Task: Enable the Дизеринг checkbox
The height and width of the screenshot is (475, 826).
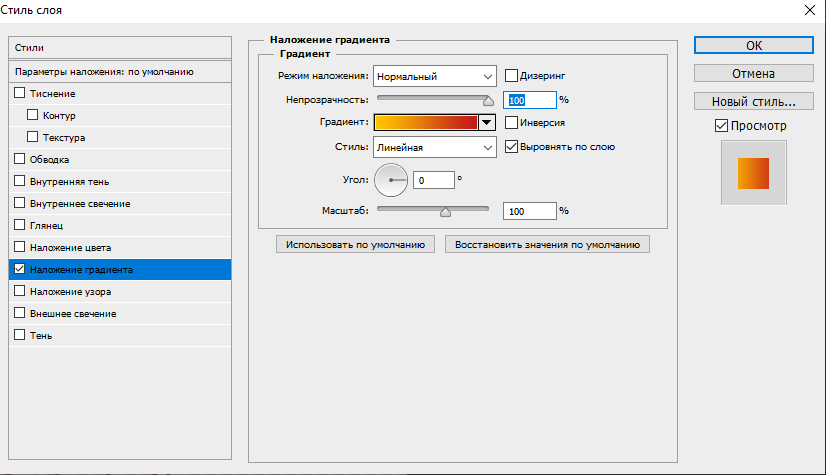Action: coord(512,75)
